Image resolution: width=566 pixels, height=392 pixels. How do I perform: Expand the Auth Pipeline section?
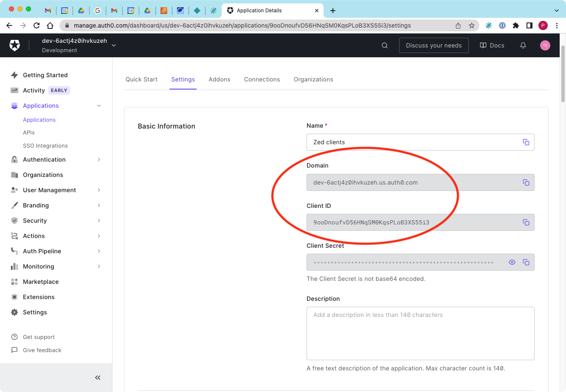[x=99, y=251]
